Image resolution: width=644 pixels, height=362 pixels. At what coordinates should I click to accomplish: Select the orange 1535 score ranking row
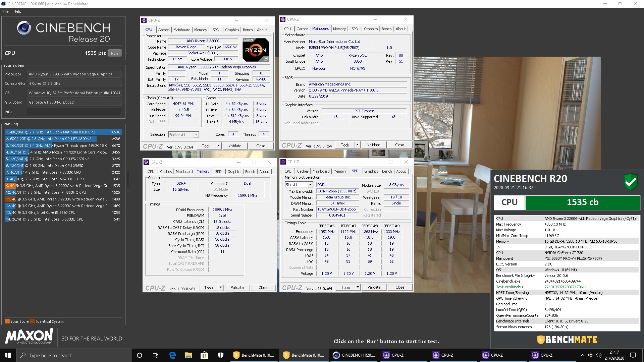(63, 186)
